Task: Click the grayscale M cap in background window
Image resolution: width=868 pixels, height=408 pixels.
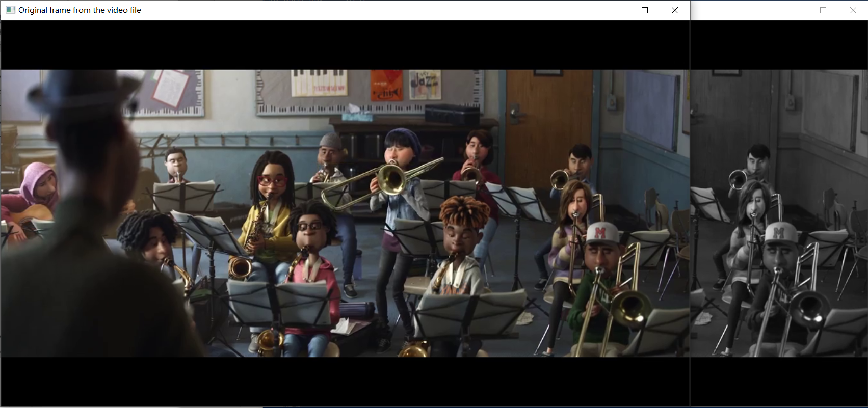Action: point(780,233)
